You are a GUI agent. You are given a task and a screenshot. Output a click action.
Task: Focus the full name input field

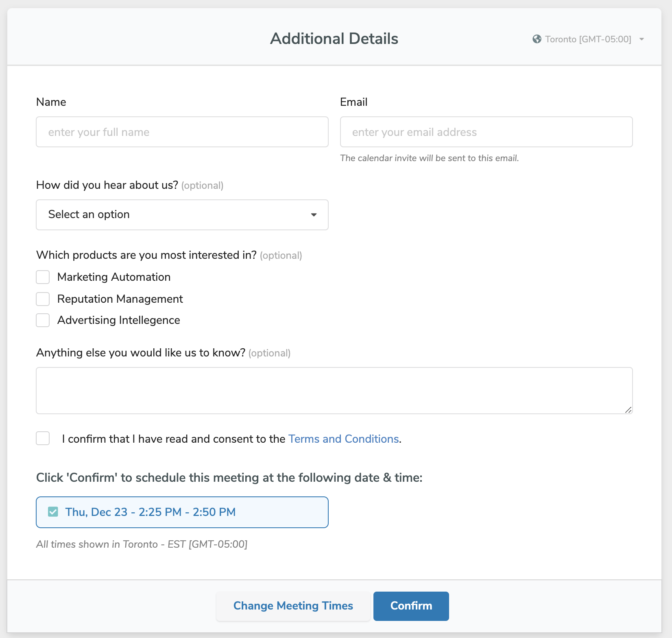tap(182, 132)
